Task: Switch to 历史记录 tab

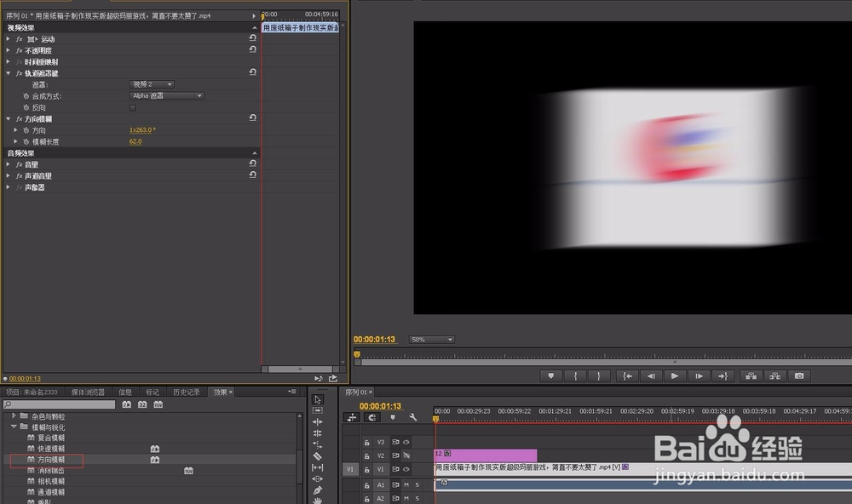Action: point(186,392)
